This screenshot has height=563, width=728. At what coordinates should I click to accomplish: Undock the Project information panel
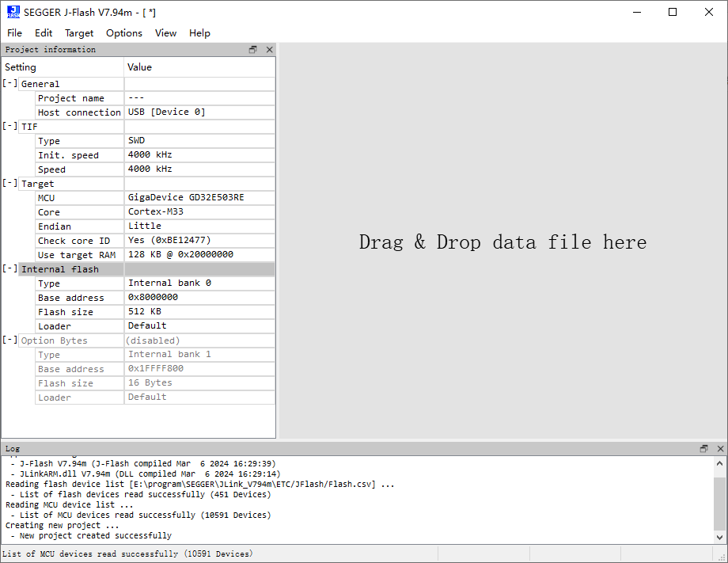coord(252,50)
